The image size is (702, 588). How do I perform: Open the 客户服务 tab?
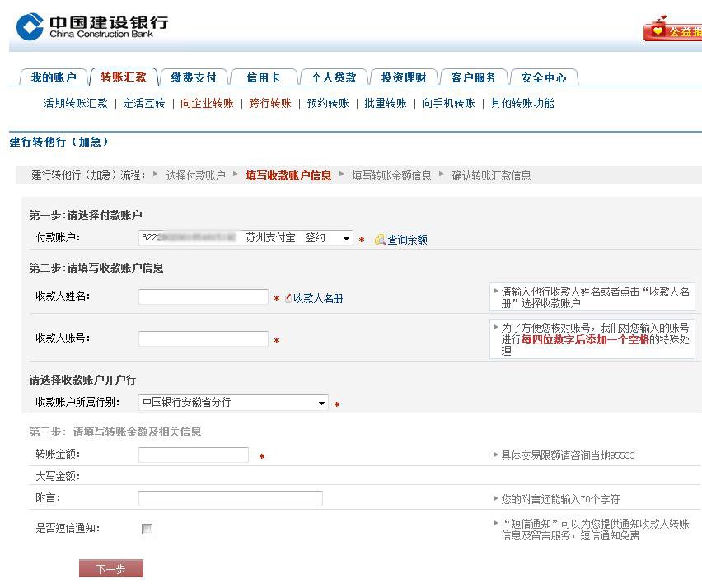(x=473, y=77)
